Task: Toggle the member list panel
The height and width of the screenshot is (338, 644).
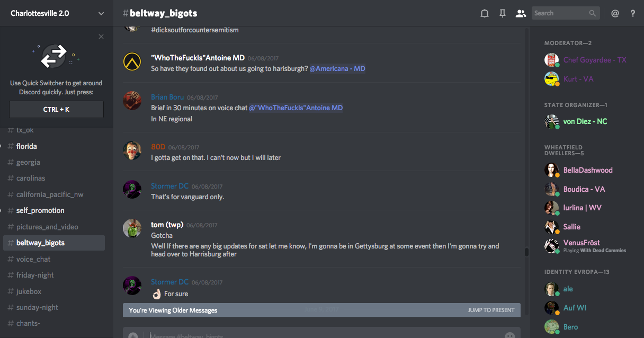Action: 521,13
